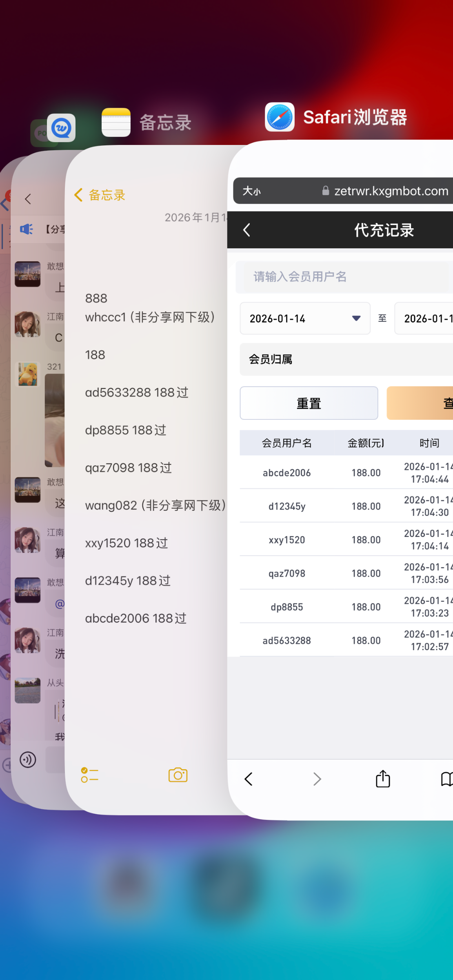Tap the 大小 text size control
Image resolution: width=453 pixels, height=980 pixels.
[x=251, y=191]
